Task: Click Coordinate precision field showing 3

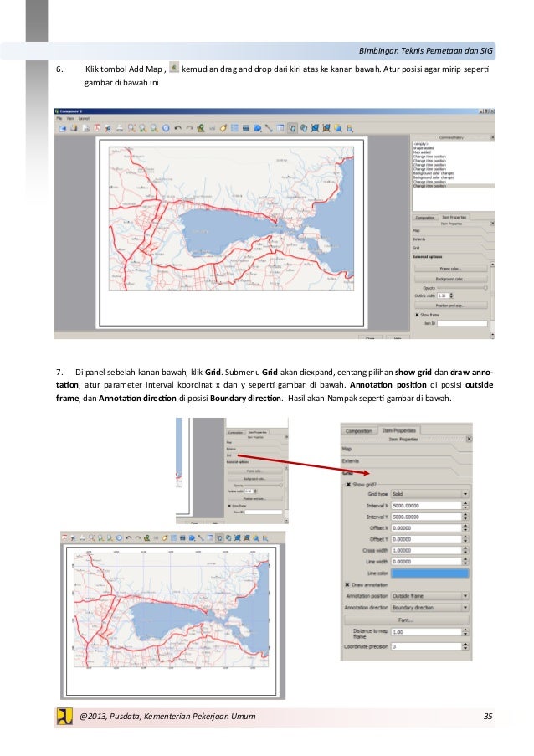Action: (x=426, y=646)
